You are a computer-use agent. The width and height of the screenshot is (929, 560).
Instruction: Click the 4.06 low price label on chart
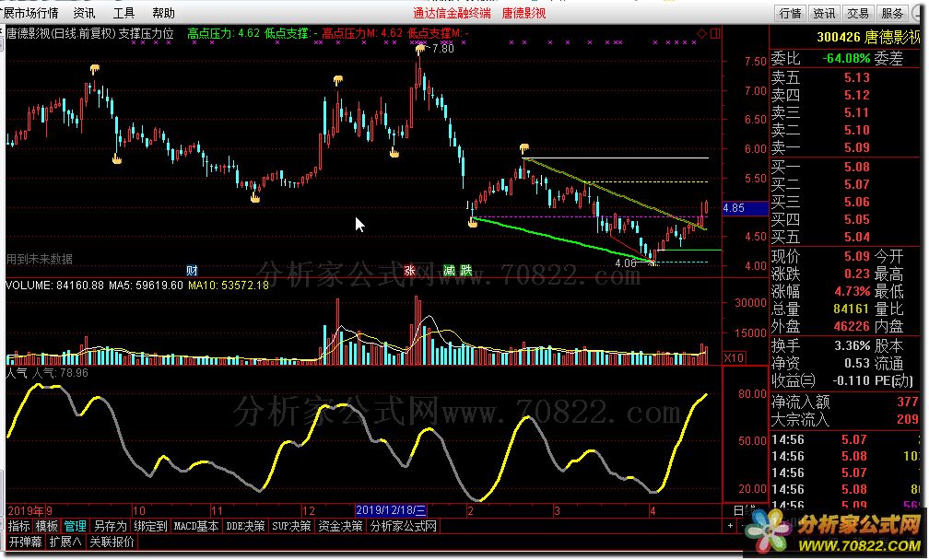click(x=626, y=262)
